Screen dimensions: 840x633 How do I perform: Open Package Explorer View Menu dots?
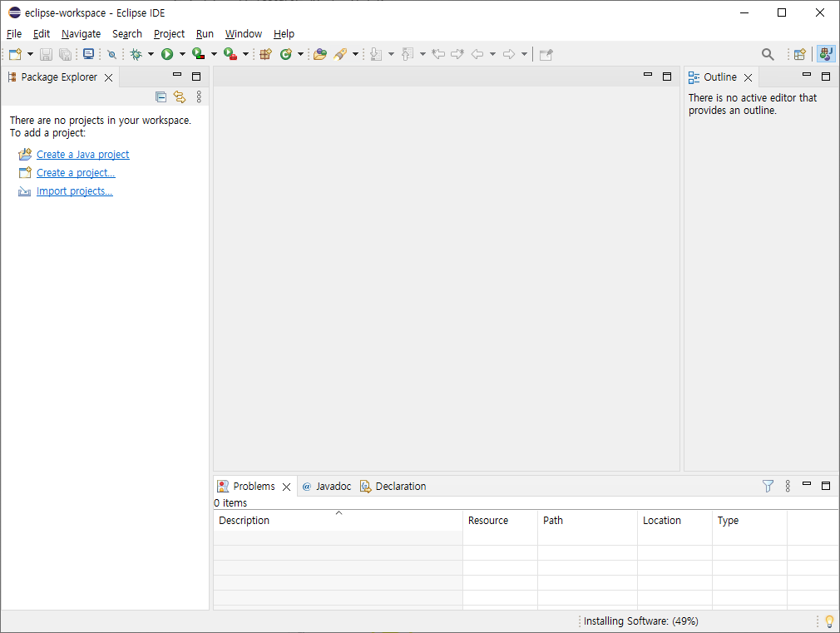(199, 96)
